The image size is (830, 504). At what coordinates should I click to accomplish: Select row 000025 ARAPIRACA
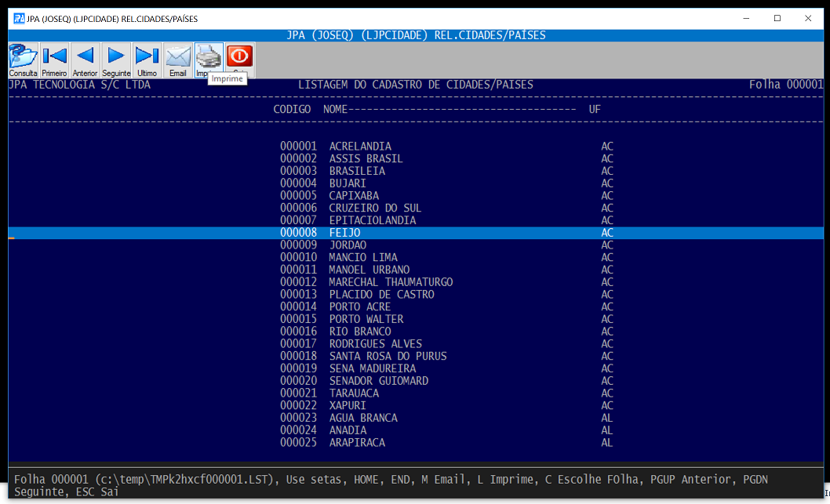416,442
